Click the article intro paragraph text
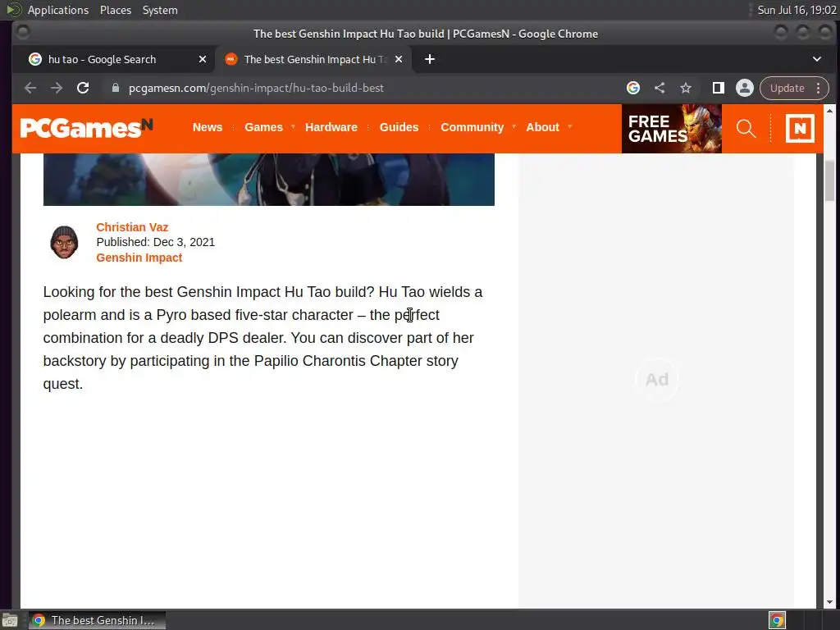This screenshot has width=840, height=630. coord(263,338)
